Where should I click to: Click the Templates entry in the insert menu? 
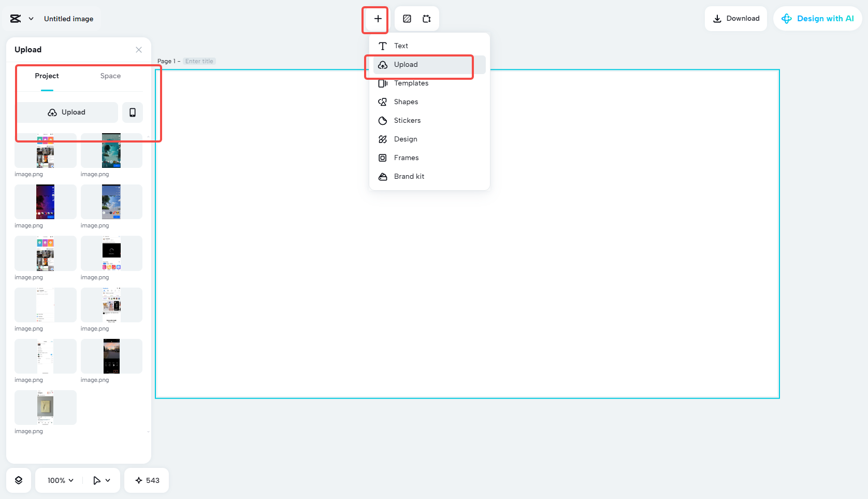click(x=411, y=83)
